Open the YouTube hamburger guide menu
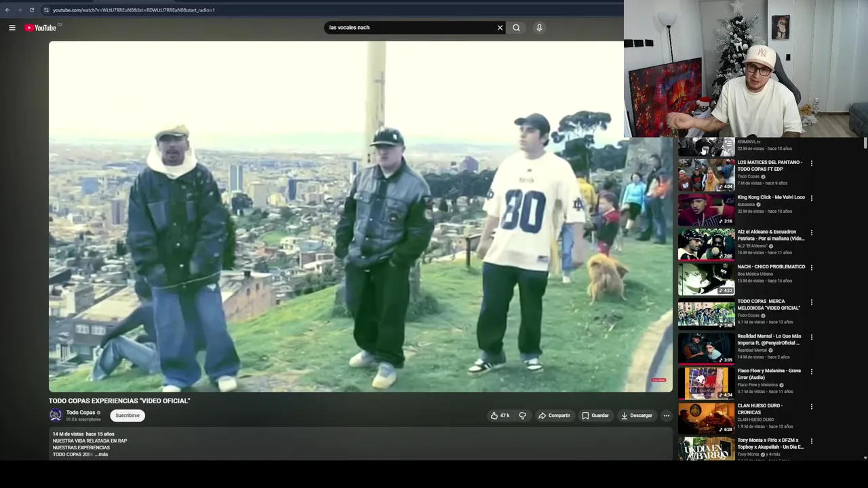 pyautogui.click(x=12, y=28)
